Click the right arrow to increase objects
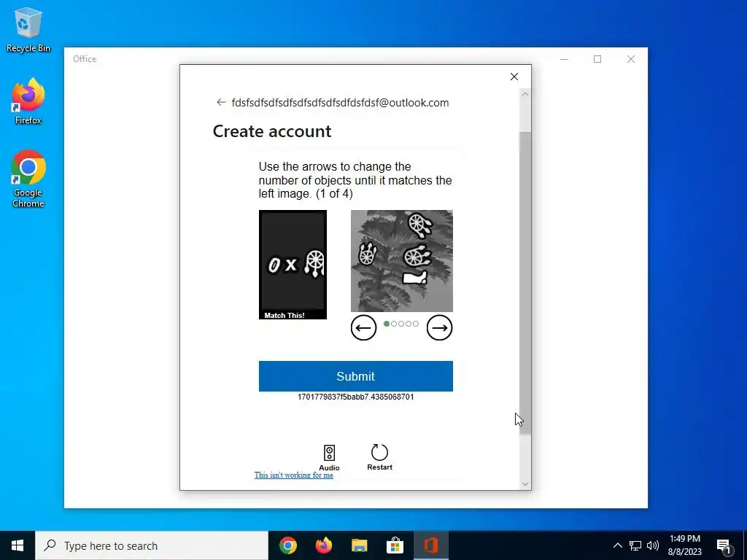 439,327
